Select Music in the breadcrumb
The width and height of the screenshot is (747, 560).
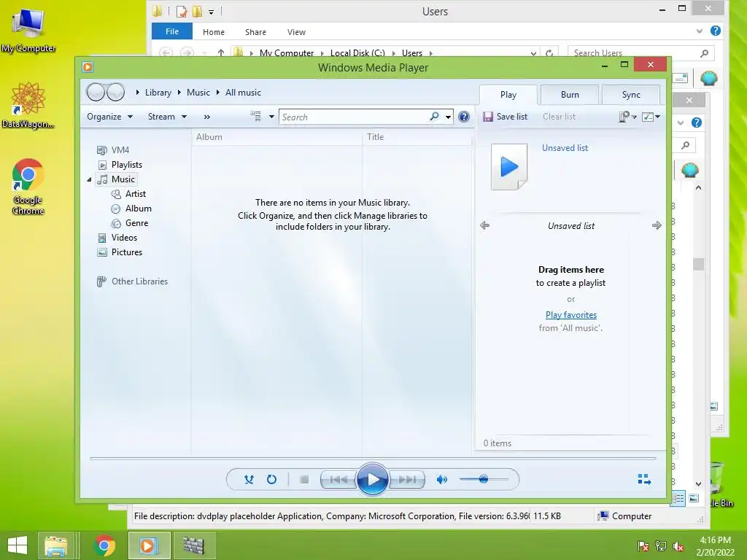coord(198,93)
